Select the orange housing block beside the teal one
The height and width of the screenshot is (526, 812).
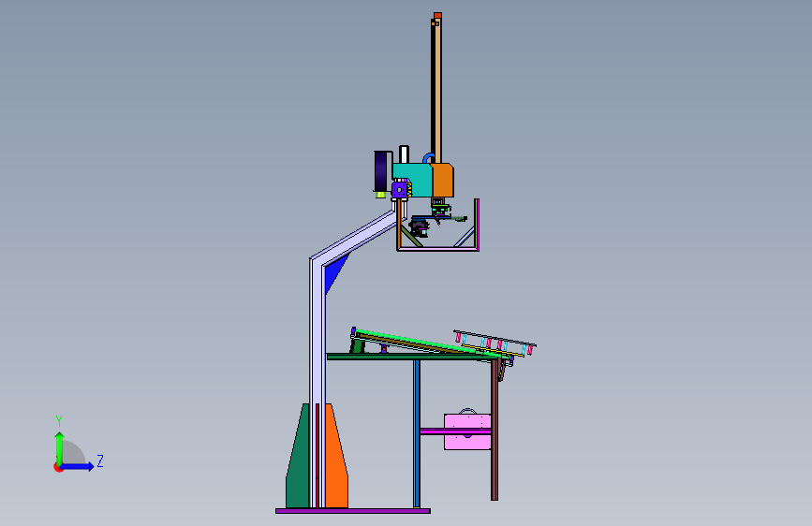click(x=443, y=180)
